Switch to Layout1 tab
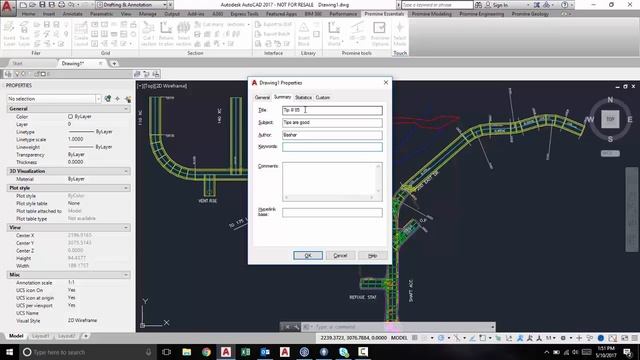Image resolution: width=640 pixels, height=360 pixels. 40,336
